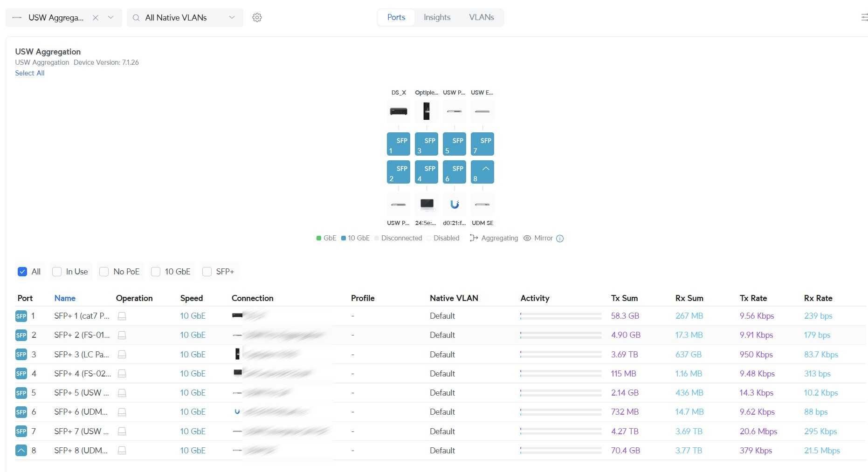Click the 10 GbE blue legend swatch
868x472 pixels.
tap(344, 238)
